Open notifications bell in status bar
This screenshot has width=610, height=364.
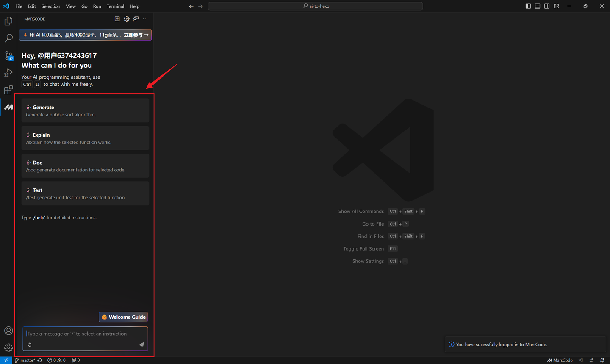point(602,360)
